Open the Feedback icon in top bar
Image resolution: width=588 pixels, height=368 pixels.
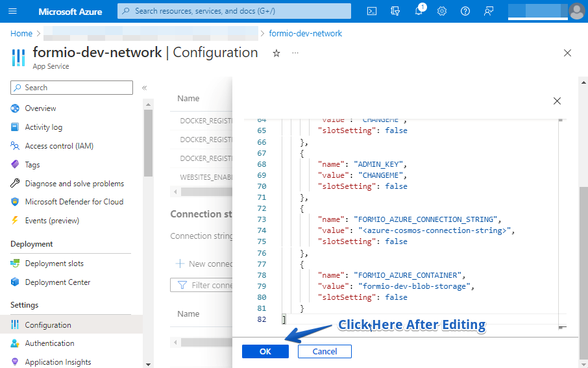click(x=488, y=11)
